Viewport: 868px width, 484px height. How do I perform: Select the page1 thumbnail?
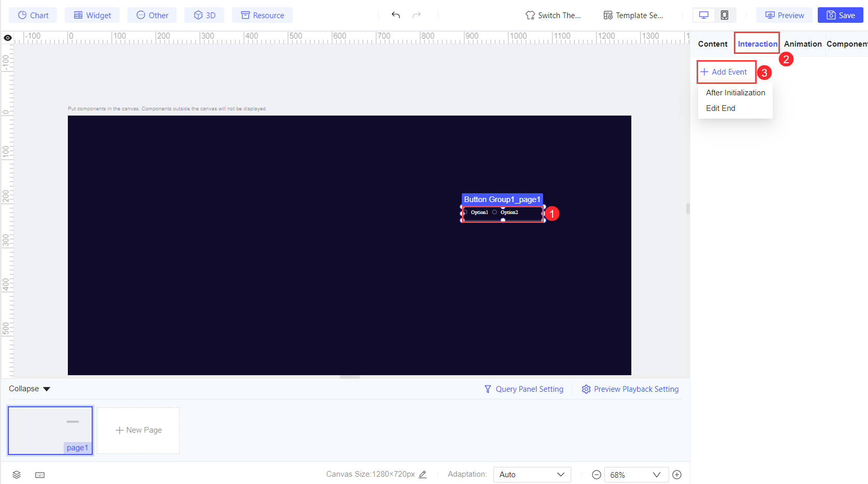(50, 431)
